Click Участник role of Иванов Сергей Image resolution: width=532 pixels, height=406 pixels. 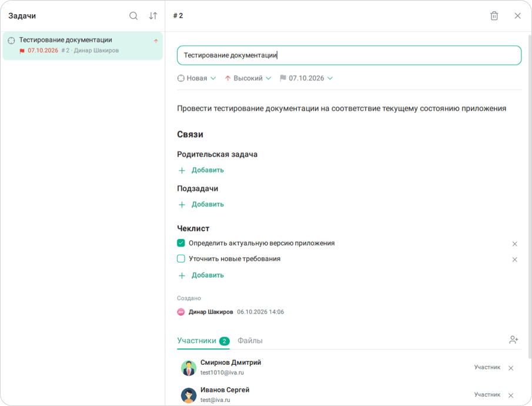487,394
